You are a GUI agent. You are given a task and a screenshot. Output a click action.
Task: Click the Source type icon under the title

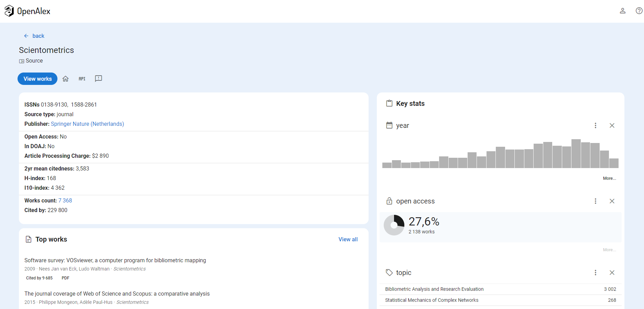tap(22, 61)
